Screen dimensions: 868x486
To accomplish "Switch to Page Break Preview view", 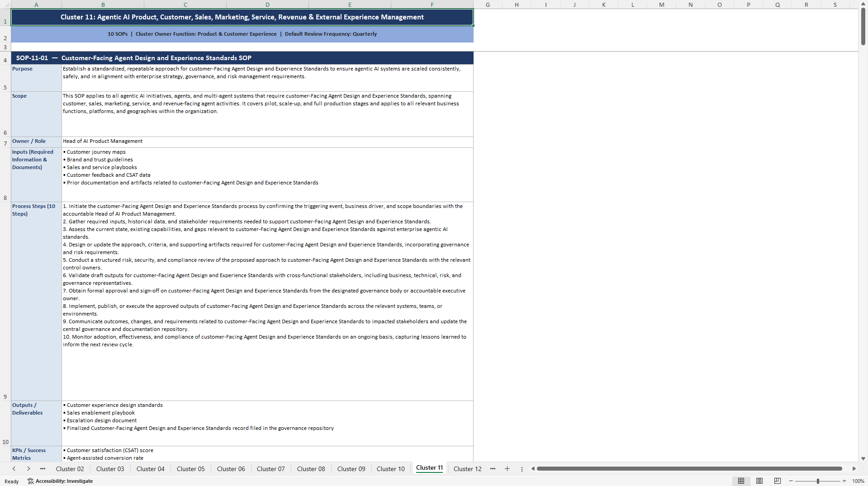I will click(778, 481).
